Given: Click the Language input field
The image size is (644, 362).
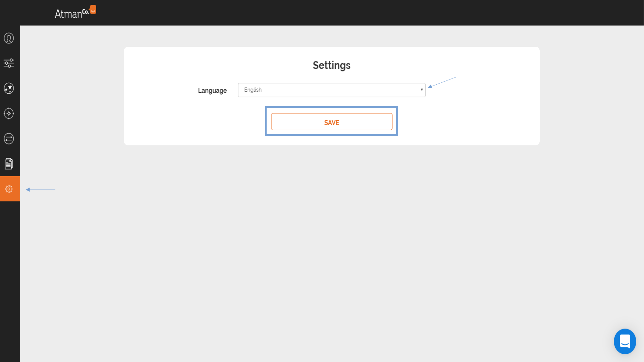Looking at the screenshot, I should 332,90.
